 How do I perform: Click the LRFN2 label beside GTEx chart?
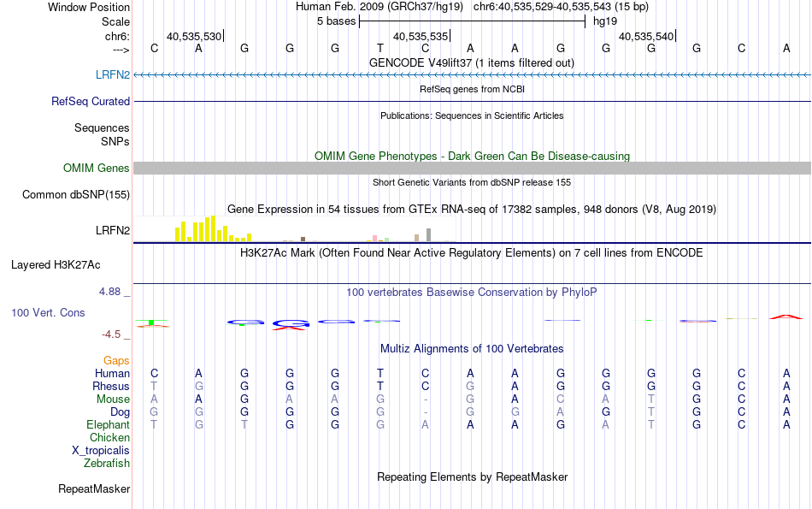112,230
